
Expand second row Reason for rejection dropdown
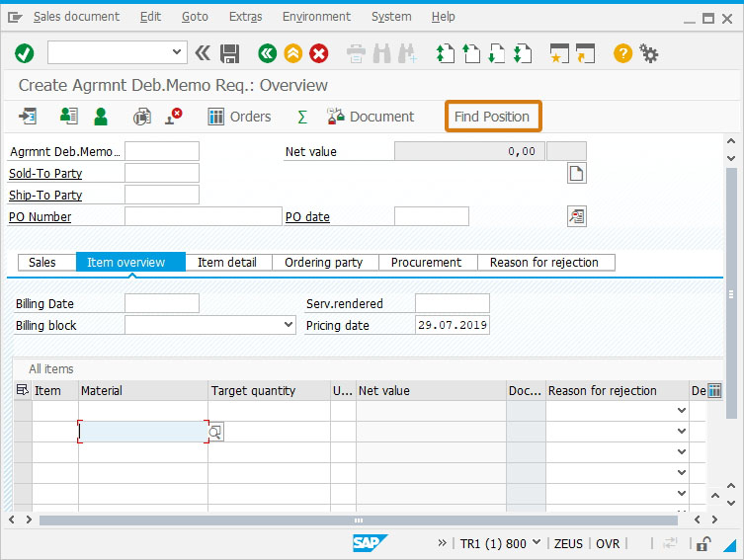(x=682, y=432)
